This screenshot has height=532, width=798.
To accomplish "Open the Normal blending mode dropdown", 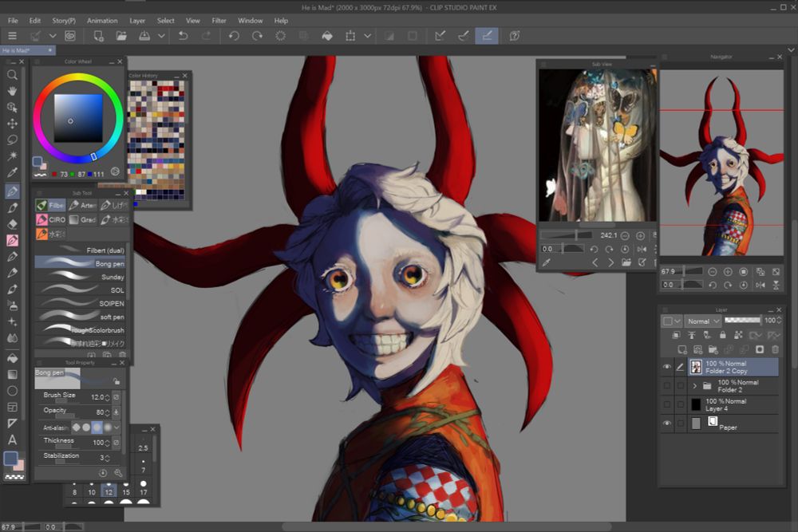I will (x=703, y=321).
